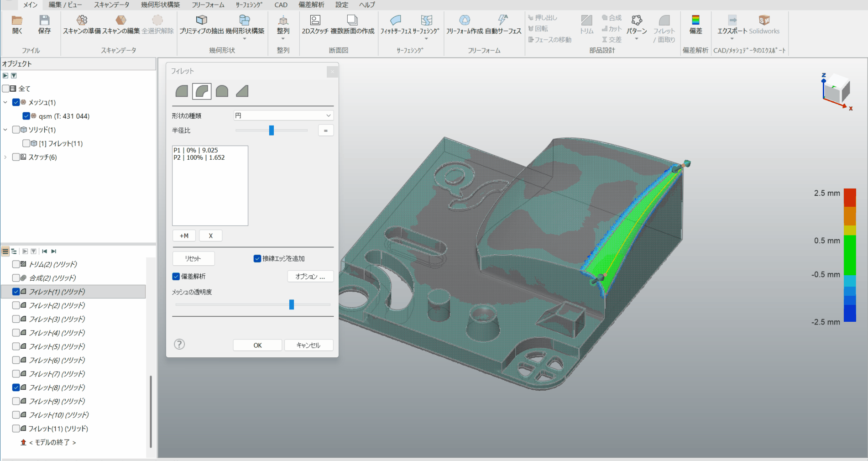
Task: Click the リセット button
Action: (193, 258)
